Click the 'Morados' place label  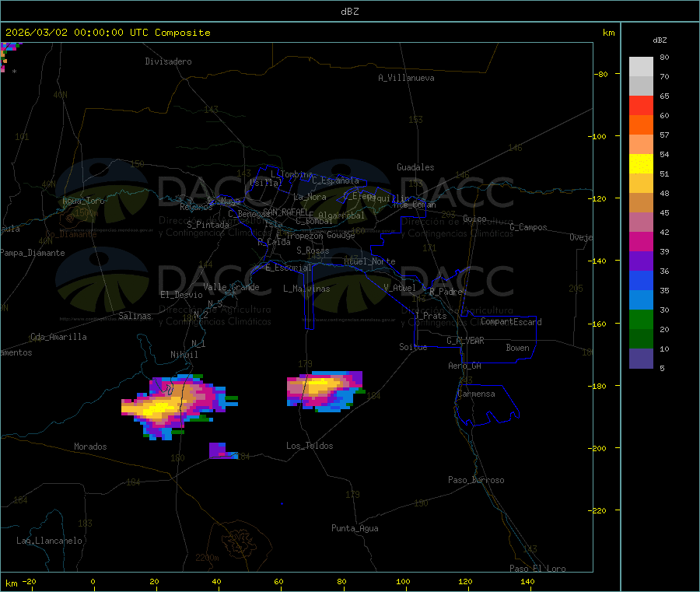pyautogui.click(x=91, y=447)
